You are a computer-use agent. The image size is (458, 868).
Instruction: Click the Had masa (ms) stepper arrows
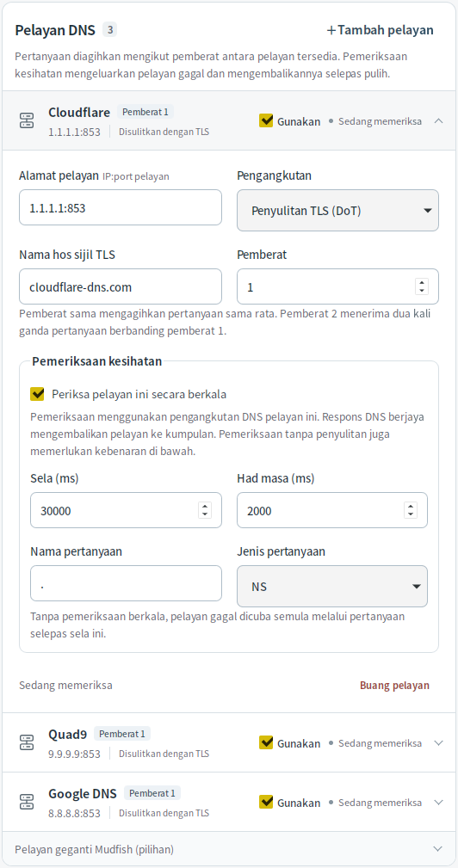click(411, 510)
